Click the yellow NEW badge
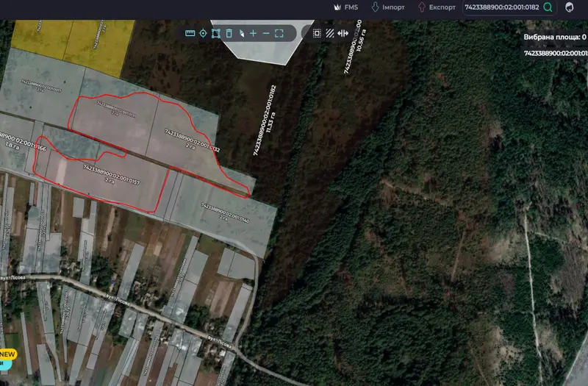 pyautogui.click(x=8, y=354)
